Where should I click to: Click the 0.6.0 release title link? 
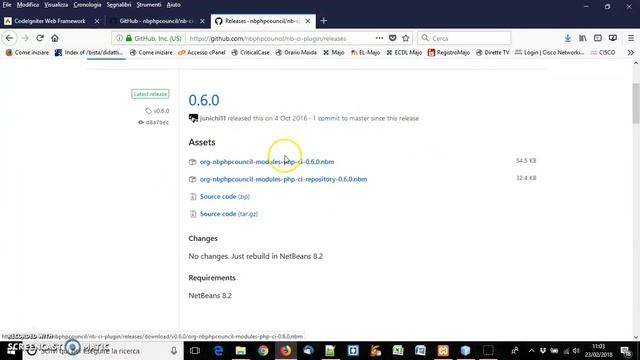coord(204,100)
